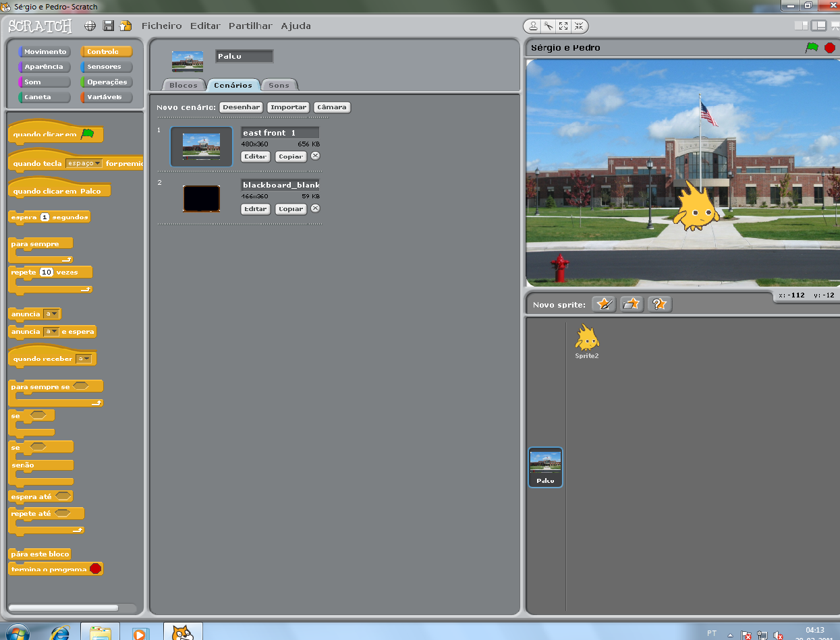
Task: Paint a new sprite
Action: point(604,304)
